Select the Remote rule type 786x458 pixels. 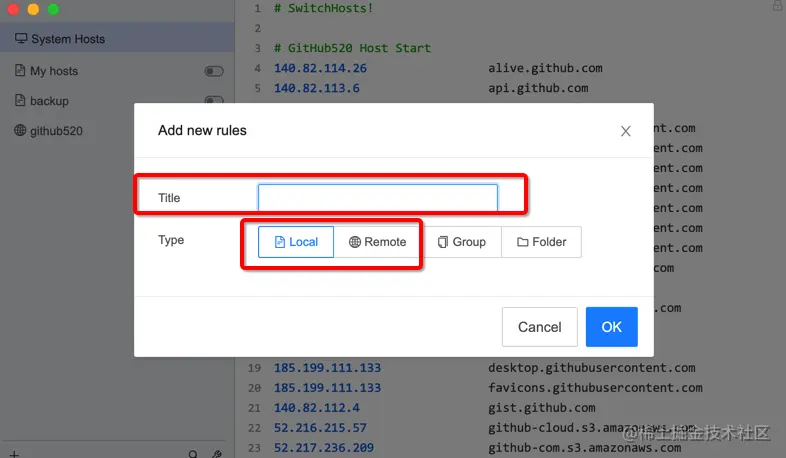click(x=377, y=242)
